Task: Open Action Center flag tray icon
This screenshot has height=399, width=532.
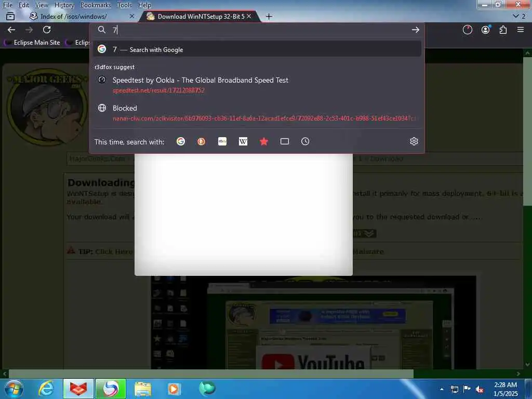Action: tap(467, 389)
